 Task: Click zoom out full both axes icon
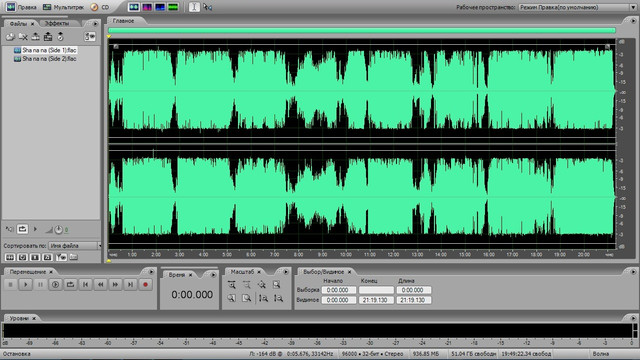(x=262, y=285)
